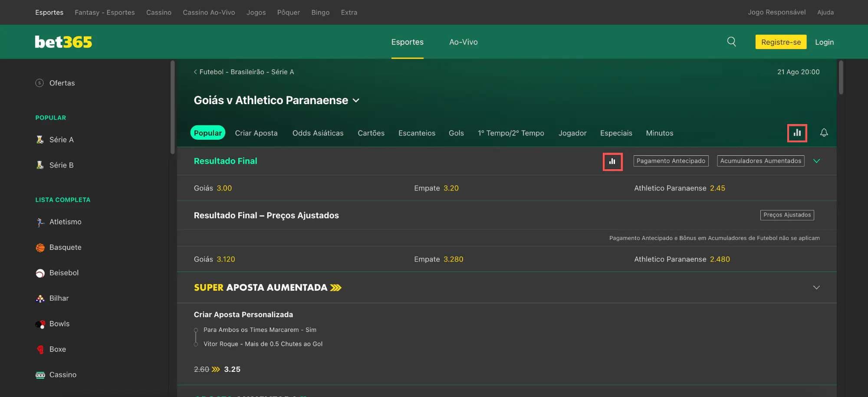
Task: Open the search magnifier icon
Action: click(731, 42)
